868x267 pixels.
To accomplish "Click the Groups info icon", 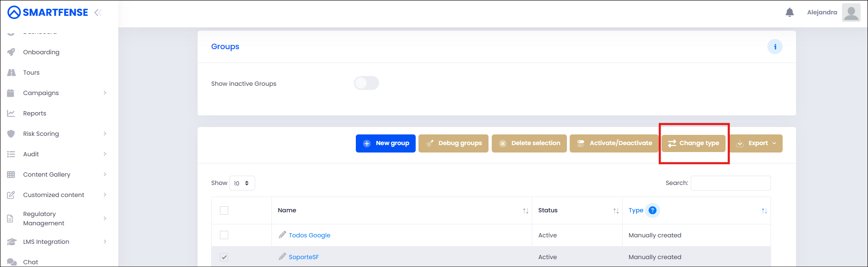I will [775, 47].
